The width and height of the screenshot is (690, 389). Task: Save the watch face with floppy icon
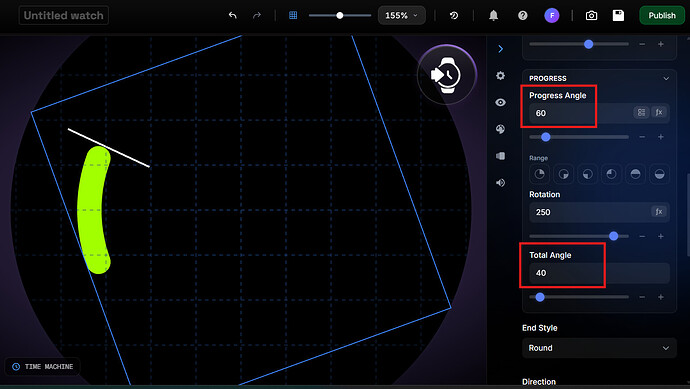pos(618,15)
